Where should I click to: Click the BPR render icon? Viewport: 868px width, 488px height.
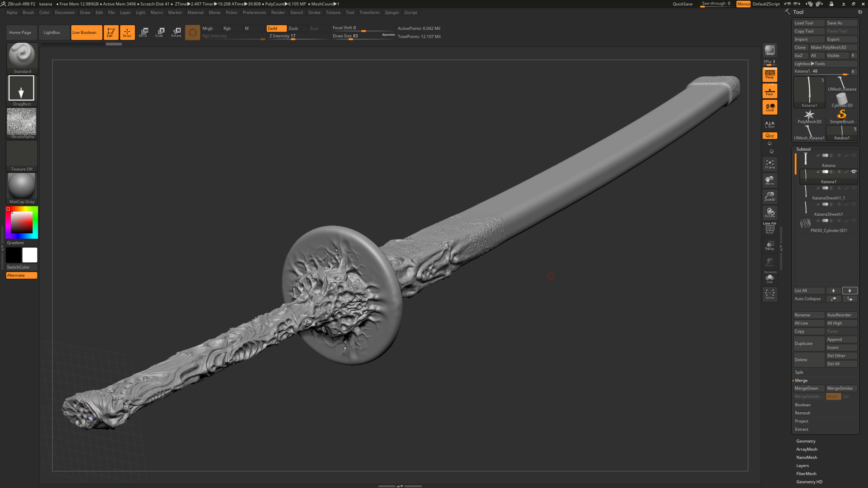pos(769,50)
